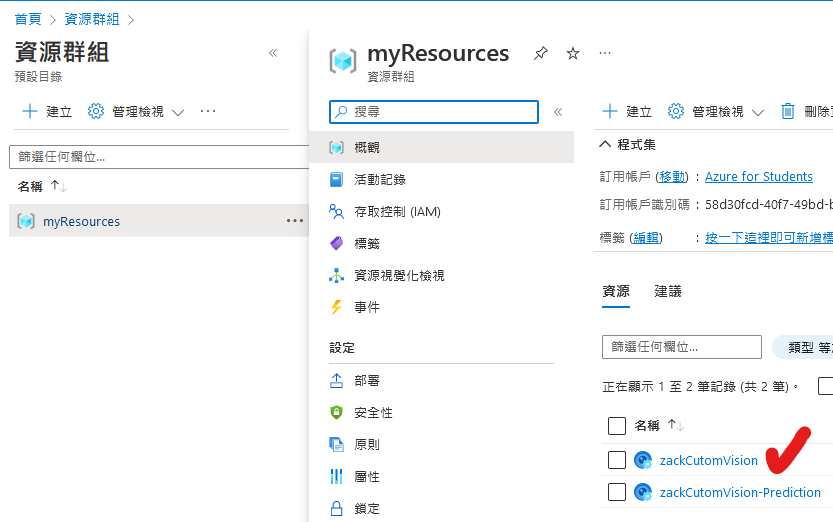Switch to the 資源 tab
The width and height of the screenshot is (833, 522).
616,291
